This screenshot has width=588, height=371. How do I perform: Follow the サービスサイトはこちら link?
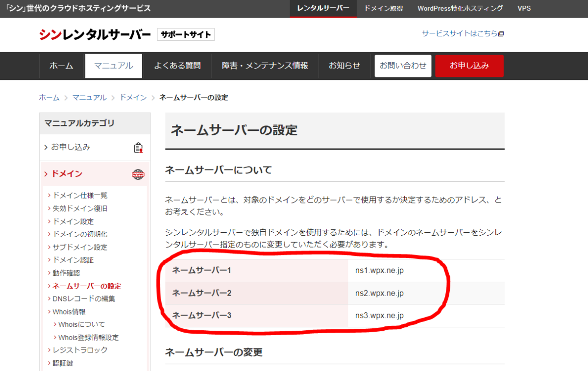coord(460,34)
